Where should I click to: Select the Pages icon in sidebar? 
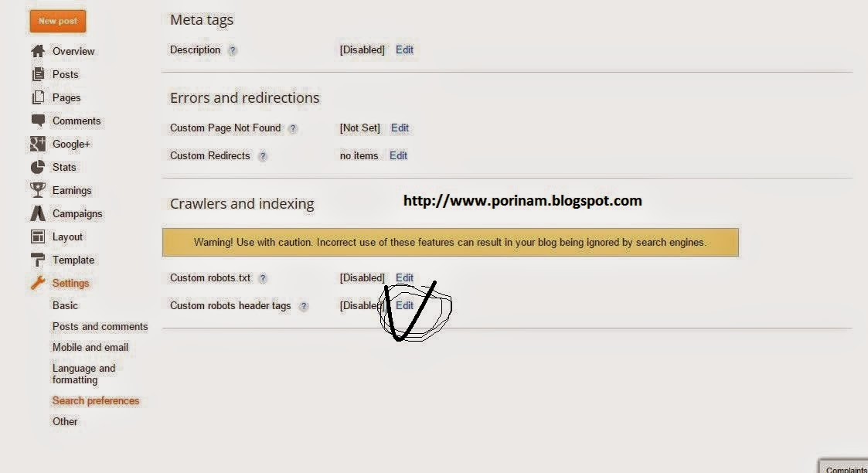tap(38, 97)
